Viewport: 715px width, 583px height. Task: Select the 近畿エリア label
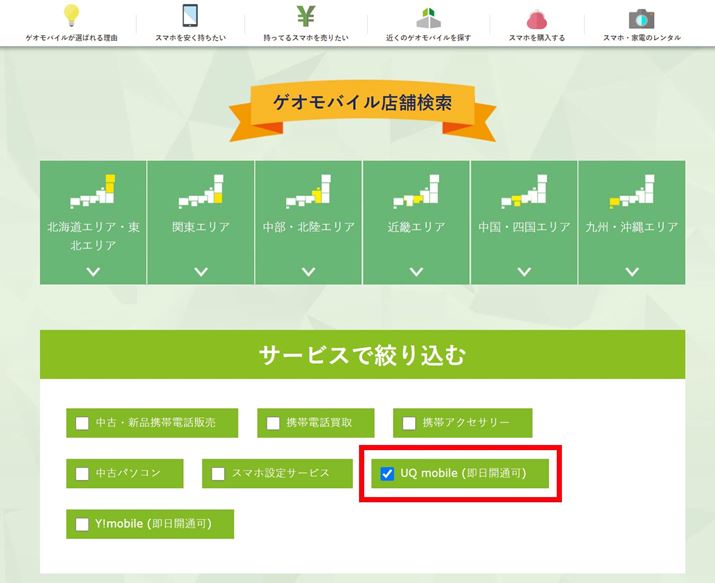[416, 227]
